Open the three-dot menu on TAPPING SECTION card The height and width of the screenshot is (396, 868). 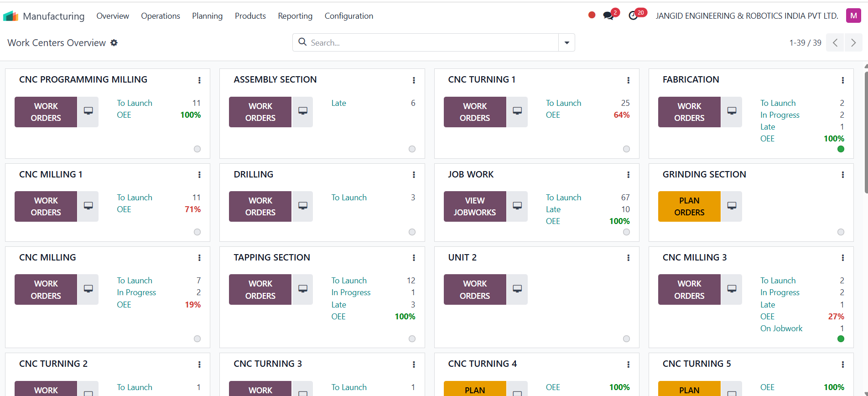click(414, 258)
